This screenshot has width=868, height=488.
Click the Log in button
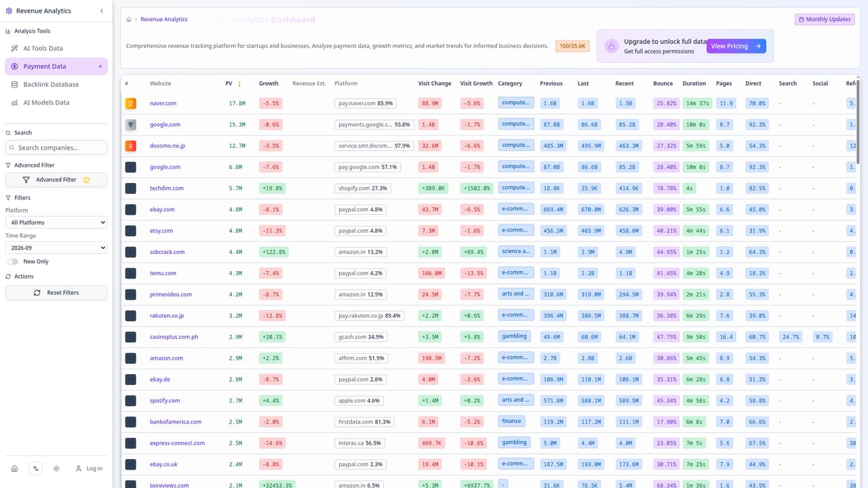coord(89,468)
